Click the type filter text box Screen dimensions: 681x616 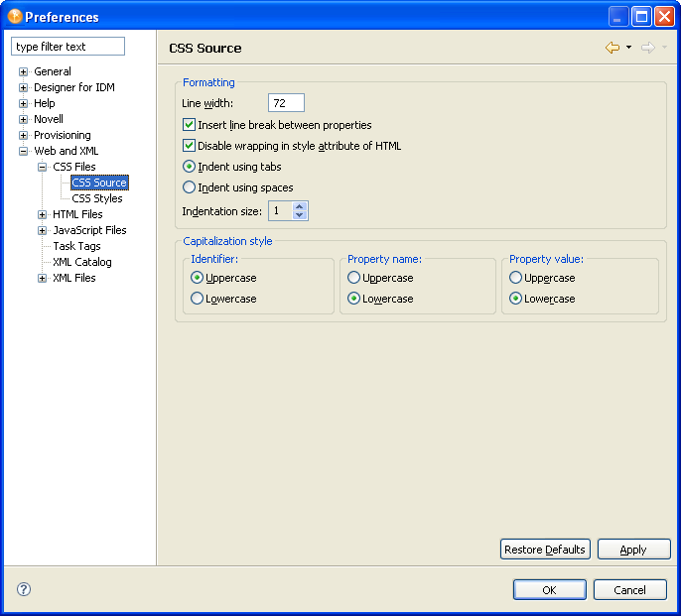[68, 47]
